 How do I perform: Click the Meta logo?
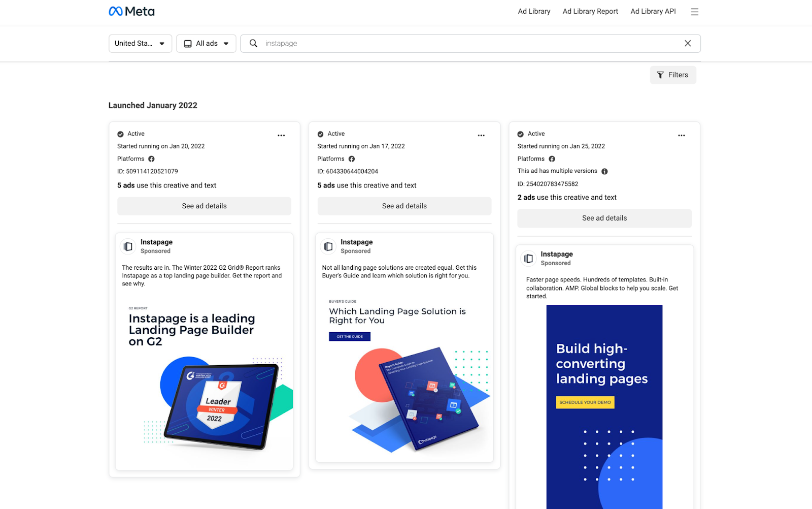click(x=131, y=11)
